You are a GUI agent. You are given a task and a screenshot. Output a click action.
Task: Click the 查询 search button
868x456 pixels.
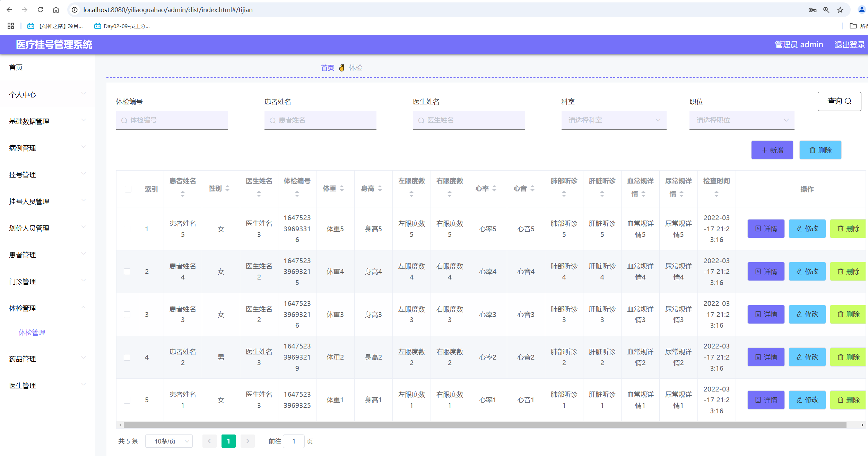pyautogui.click(x=839, y=101)
